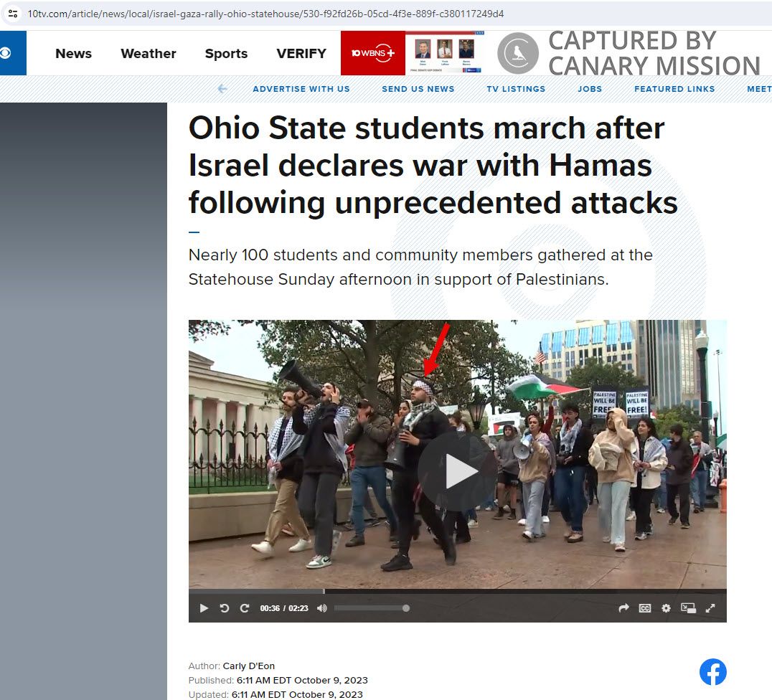Image resolution: width=772 pixels, height=700 pixels.
Task: Adjust the video volume slider
Action: pyautogui.click(x=372, y=608)
